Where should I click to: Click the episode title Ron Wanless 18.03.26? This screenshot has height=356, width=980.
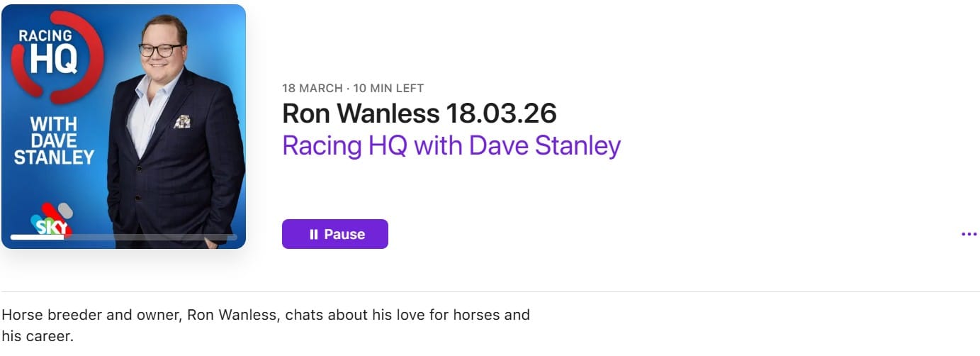point(419,113)
